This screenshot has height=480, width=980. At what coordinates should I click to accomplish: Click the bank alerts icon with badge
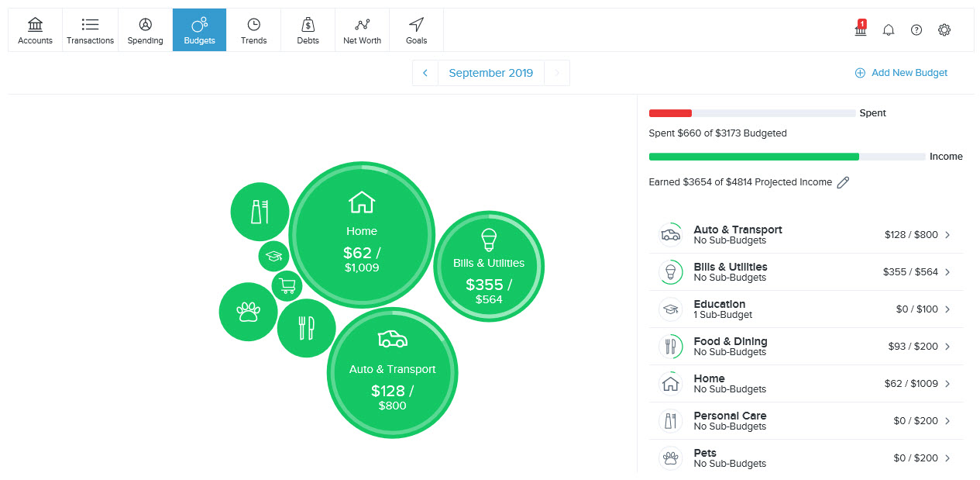860,29
